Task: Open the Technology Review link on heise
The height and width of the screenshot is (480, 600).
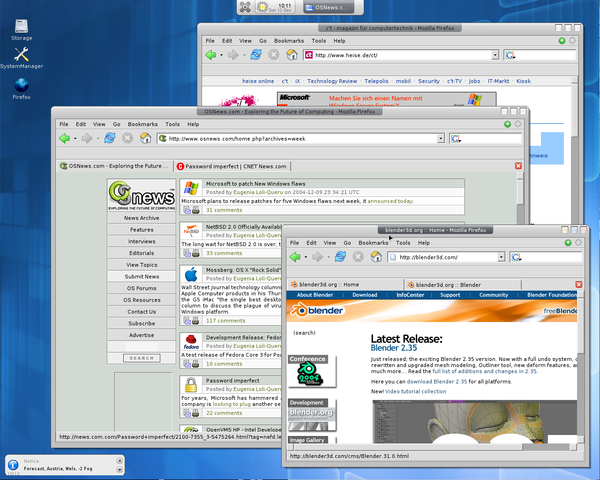Action: click(x=332, y=81)
